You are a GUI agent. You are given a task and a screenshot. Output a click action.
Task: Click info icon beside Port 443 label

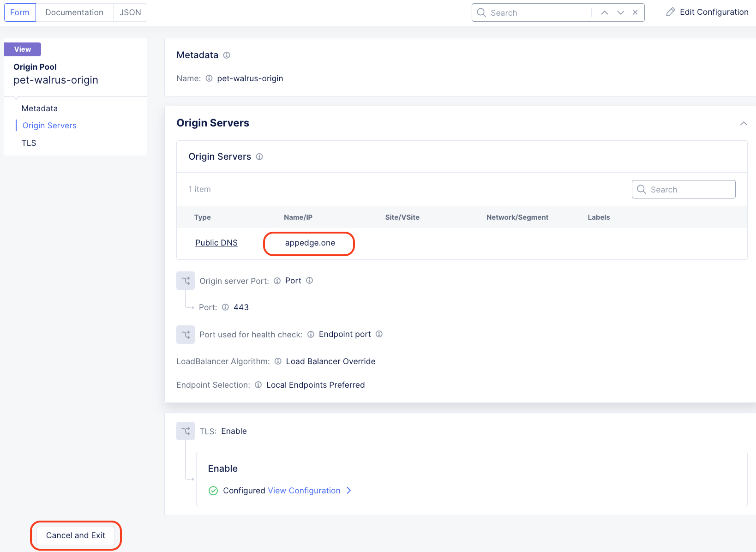pyautogui.click(x=225, y=307)
